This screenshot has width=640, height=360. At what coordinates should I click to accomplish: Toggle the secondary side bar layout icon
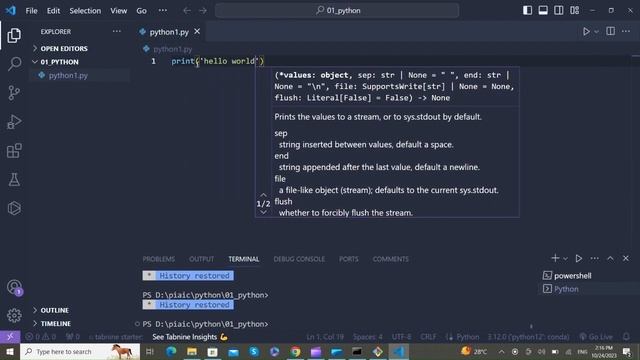click(x=559, y=10)
